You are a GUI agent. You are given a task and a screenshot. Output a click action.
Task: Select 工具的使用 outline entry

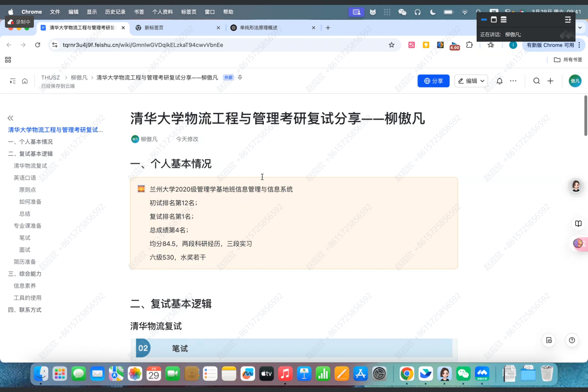[27, 298]
